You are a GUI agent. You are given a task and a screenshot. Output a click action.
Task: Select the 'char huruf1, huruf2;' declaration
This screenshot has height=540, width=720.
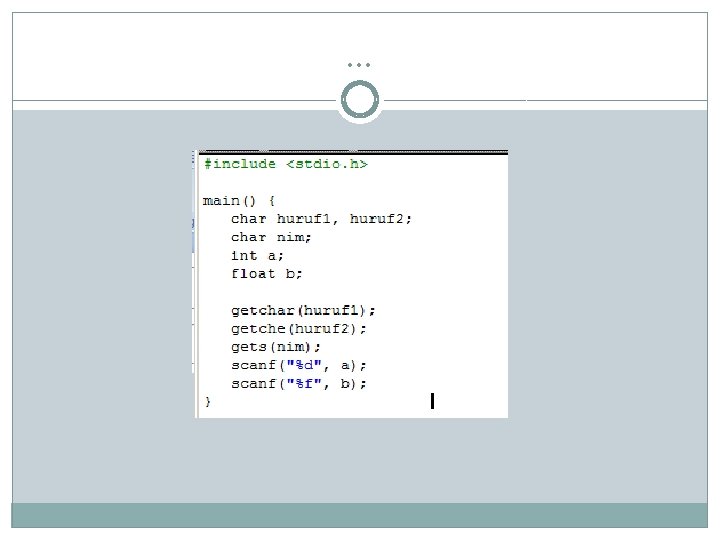coord(321,219)
